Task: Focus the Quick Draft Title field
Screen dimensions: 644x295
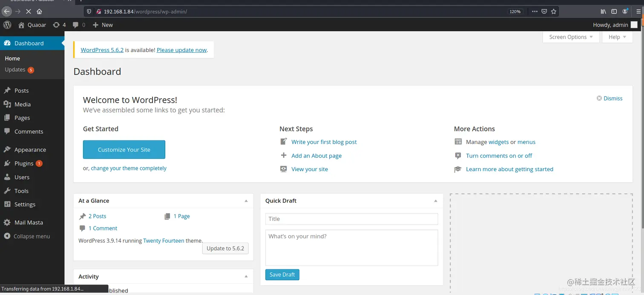Action: pyautogui.click(x=351, y=219)
